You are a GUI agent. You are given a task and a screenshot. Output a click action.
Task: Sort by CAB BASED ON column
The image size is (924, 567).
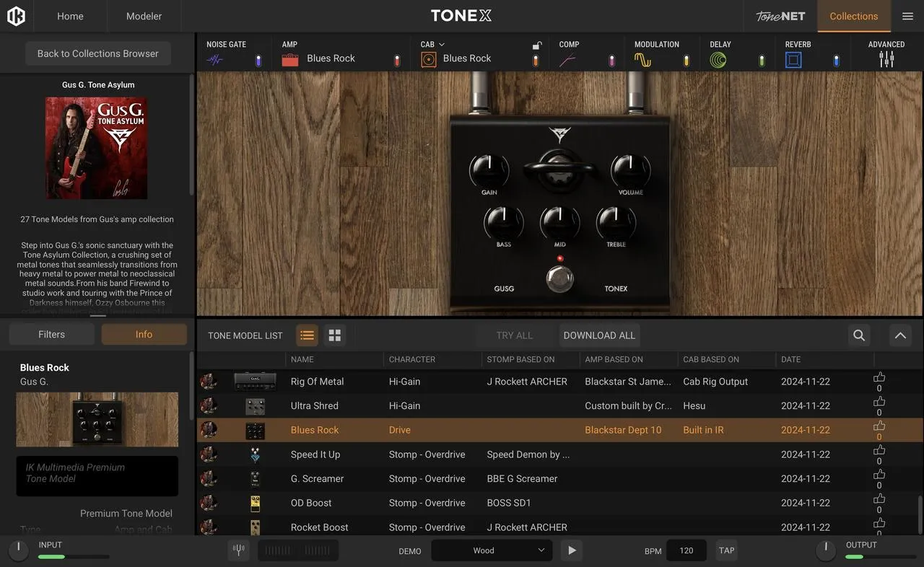point(711,359)
